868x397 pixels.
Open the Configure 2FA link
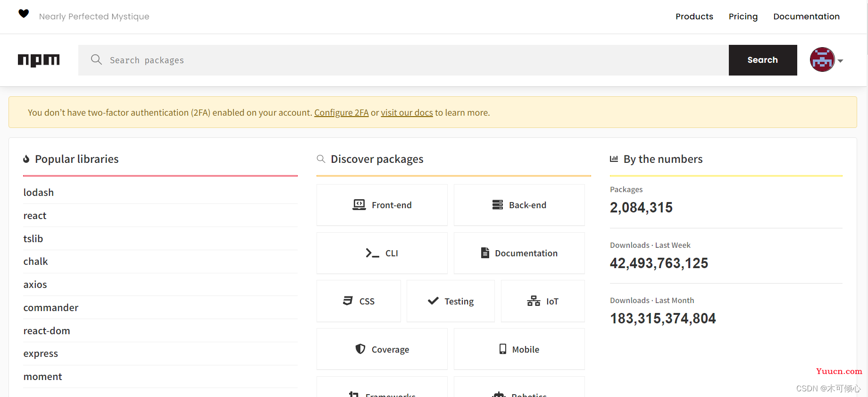(x=342, y=112)
